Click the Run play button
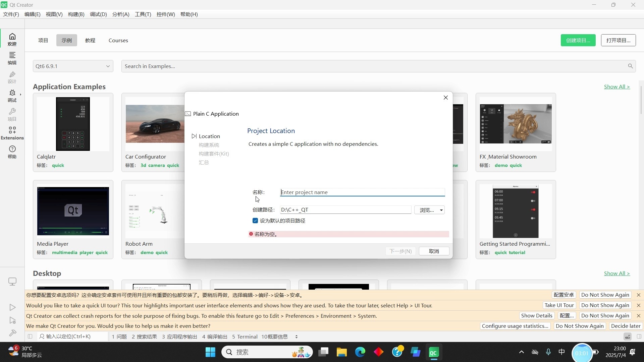This screenshot has width=644, height=362. point(12,307)
